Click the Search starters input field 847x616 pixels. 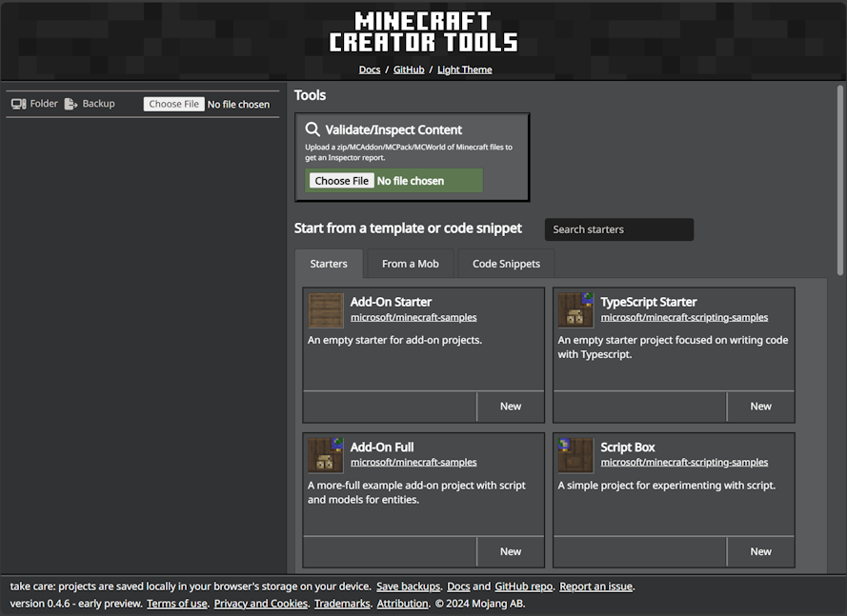coord(618,229)
